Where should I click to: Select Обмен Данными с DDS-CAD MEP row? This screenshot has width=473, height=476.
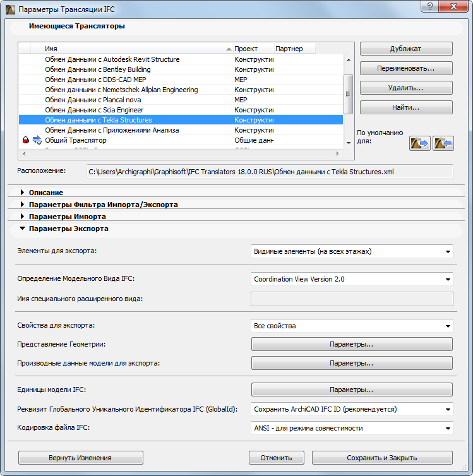point(181,80)
